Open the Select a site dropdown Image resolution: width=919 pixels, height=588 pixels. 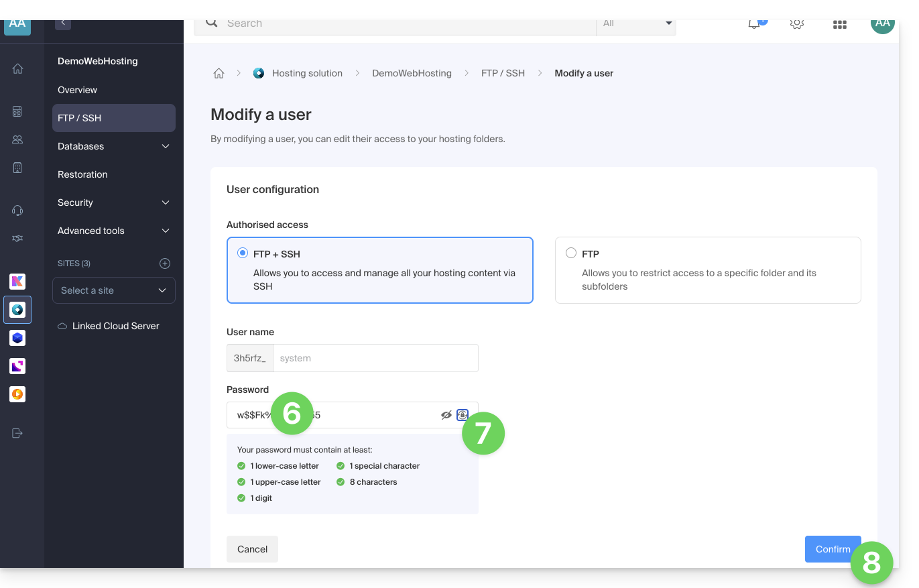click(x=113, y=290)
